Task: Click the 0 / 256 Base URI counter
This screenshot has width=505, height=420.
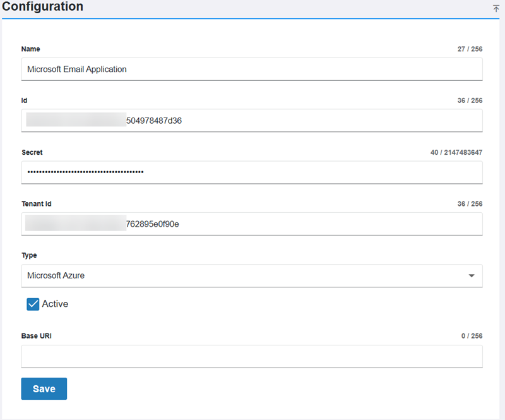Action: [472, 336]
